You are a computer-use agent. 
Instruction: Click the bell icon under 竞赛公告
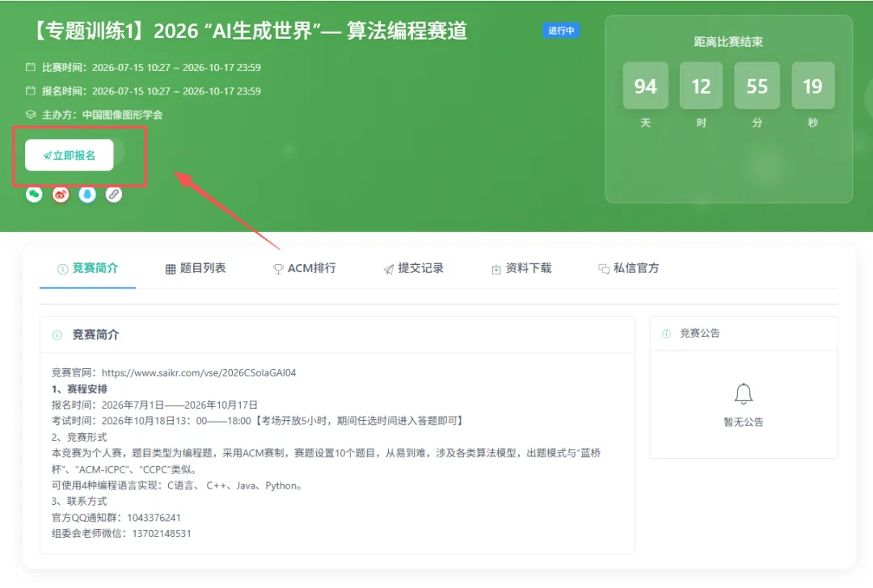click(x=744, y=394)
